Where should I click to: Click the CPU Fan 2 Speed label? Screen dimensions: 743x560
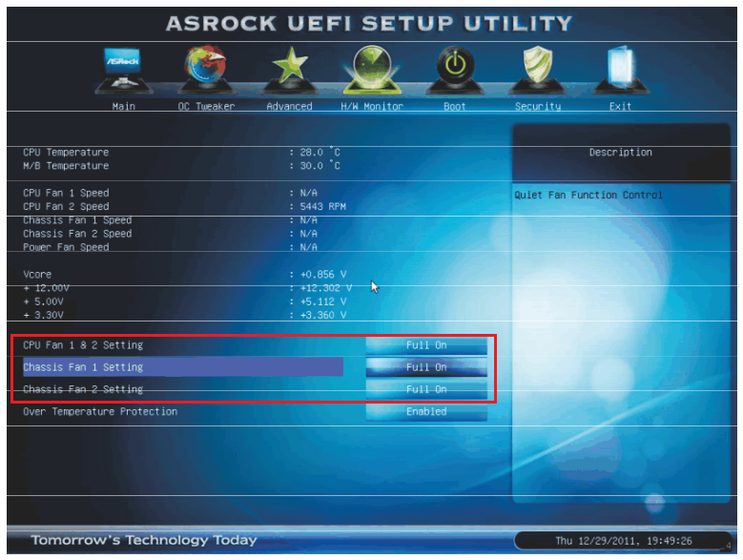(x=66, y=207)
